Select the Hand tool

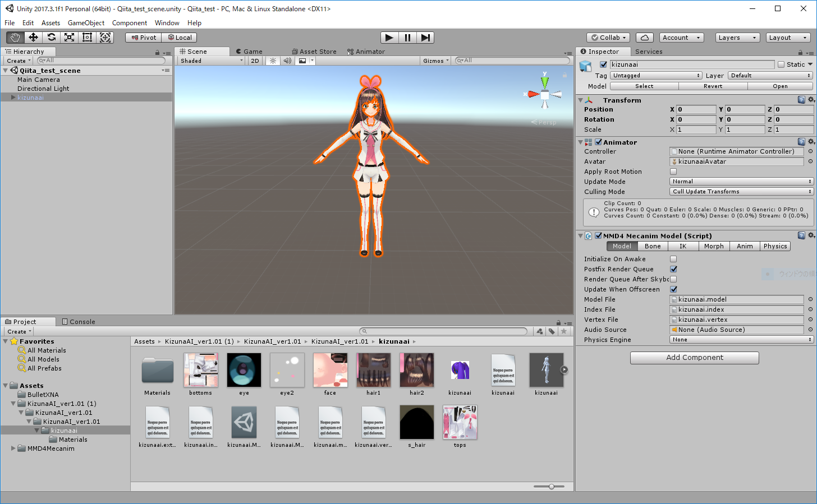[x=15, y=37]
